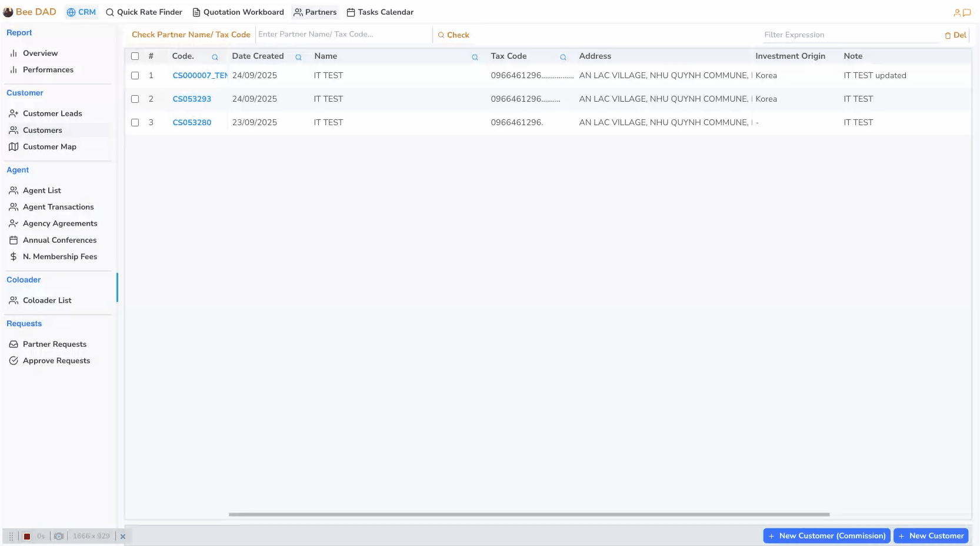Click the Enter Partner Name/Tax Code field
This screenshot has width=980, height=546.
point(342,35)
